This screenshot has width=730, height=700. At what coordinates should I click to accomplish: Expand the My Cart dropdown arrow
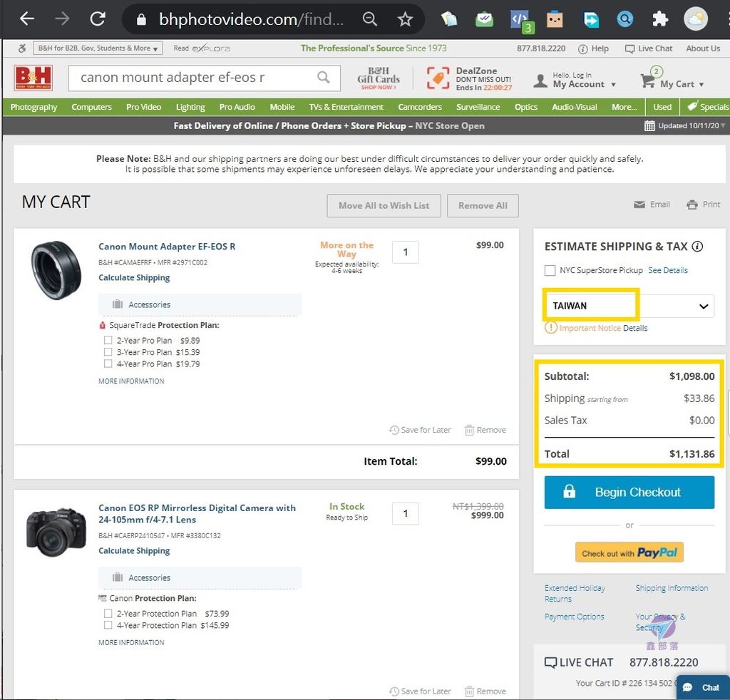tap(701, 85)
